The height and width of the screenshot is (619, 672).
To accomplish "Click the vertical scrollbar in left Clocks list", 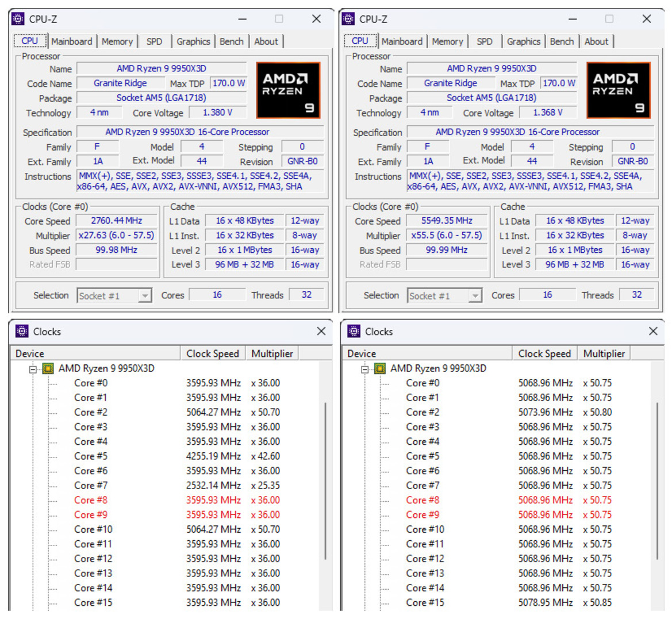I will [326, 480].
